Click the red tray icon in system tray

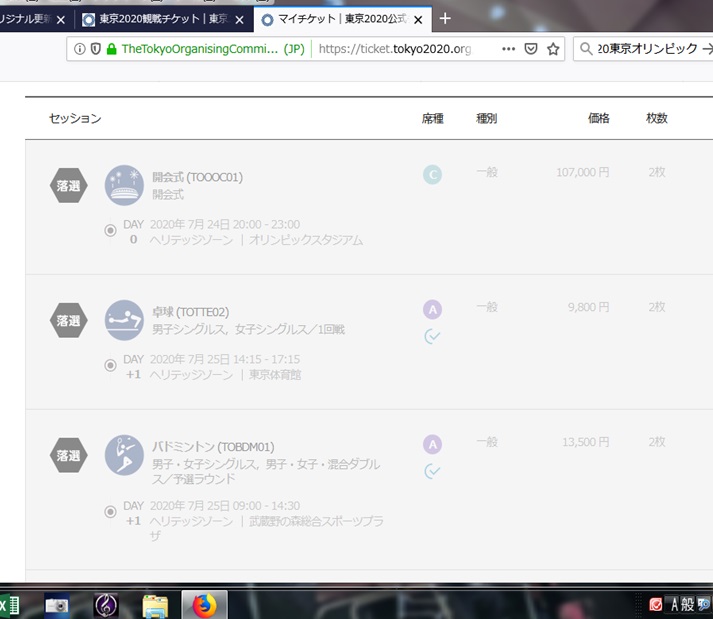click(x=656, y=604)
